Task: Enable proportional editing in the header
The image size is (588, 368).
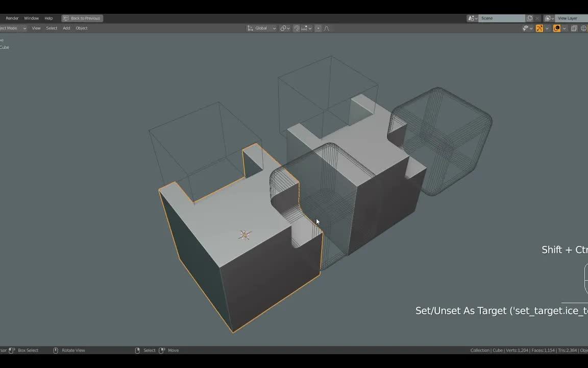Action: pyautogui.click(x=318, y=28)
